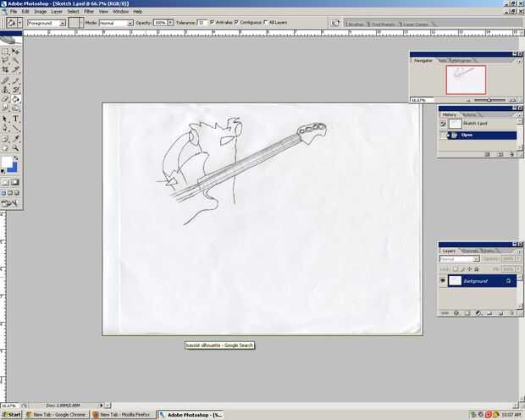The height and width of the screenshot is (420, 525).
Task: Toggle the Contiguous checkbox
Action: point(236,23)
